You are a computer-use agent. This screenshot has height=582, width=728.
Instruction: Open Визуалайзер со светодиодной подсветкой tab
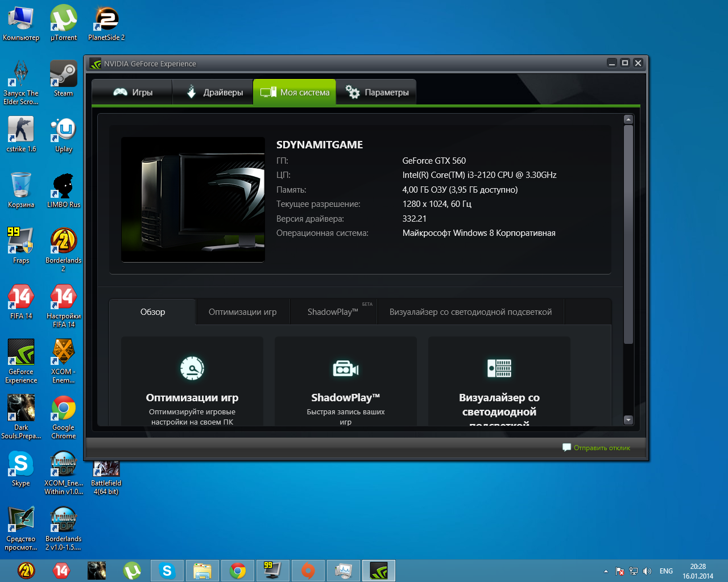470,312
